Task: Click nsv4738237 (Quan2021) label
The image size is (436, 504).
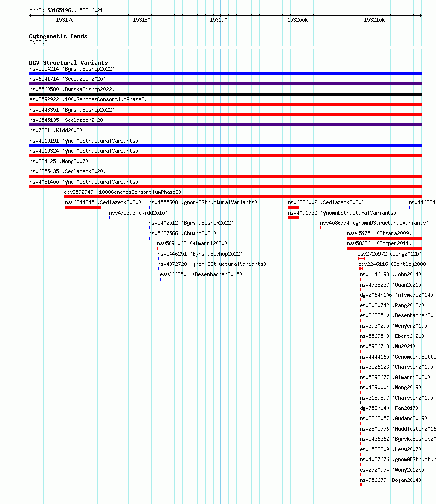Action: click(390, 285)
